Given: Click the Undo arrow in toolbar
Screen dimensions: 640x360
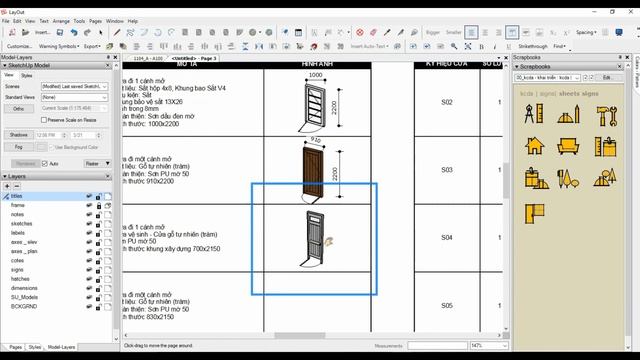Looking at the screenshot, I should coord(73,32).
